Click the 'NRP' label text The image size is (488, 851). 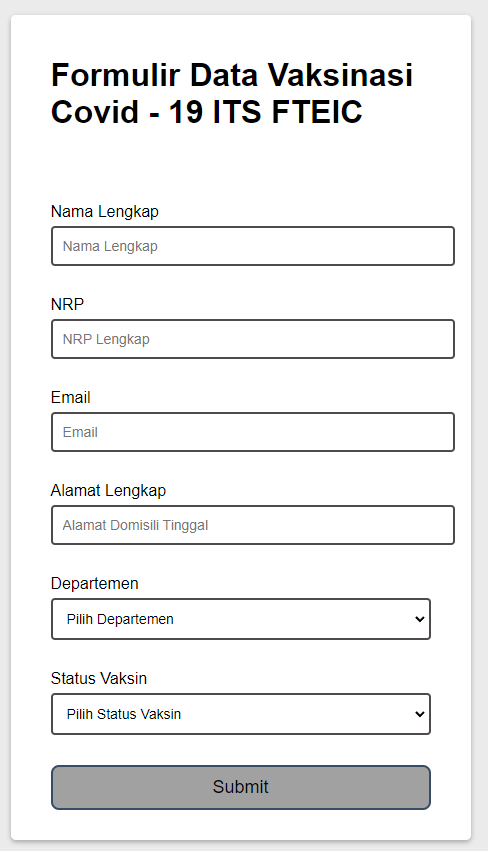[67, 304]
